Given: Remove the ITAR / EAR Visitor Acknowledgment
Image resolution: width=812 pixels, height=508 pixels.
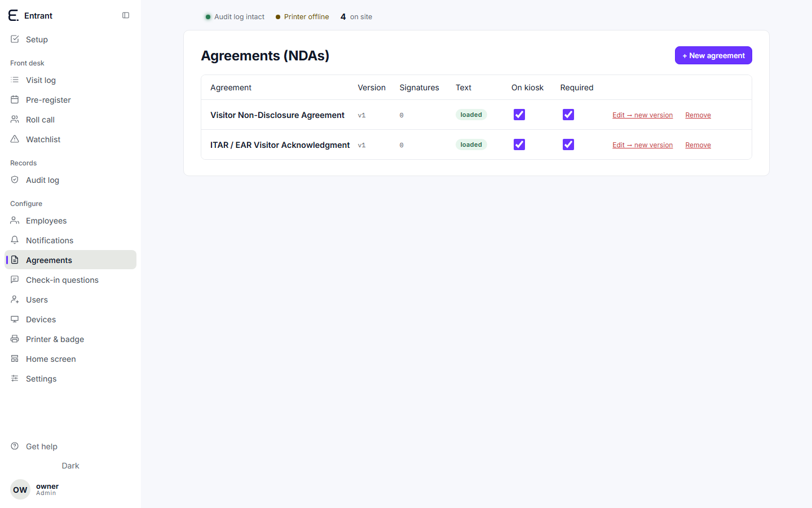Looking at the screenshot, I should (698, 145).
